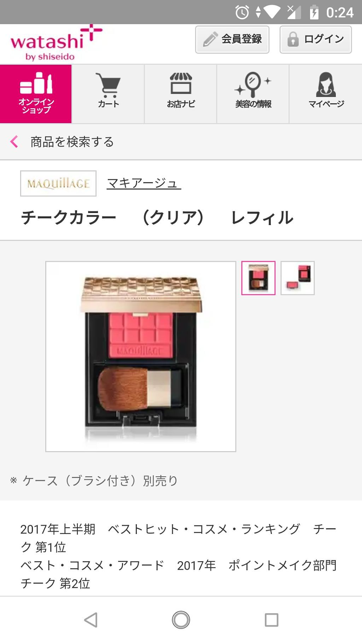The image size is (362, 644).
Task: Tap the battery status icon
Action: coord(314,12)
